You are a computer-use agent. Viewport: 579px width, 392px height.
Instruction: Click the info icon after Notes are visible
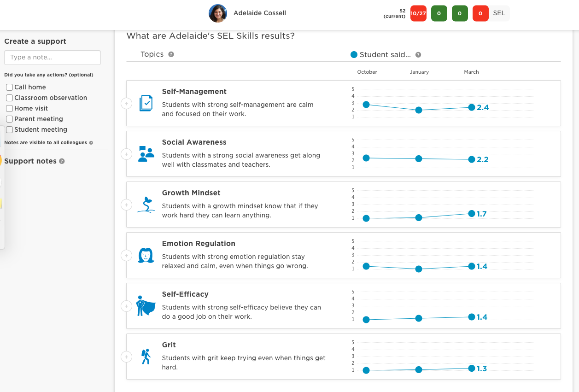pos(91,143)
